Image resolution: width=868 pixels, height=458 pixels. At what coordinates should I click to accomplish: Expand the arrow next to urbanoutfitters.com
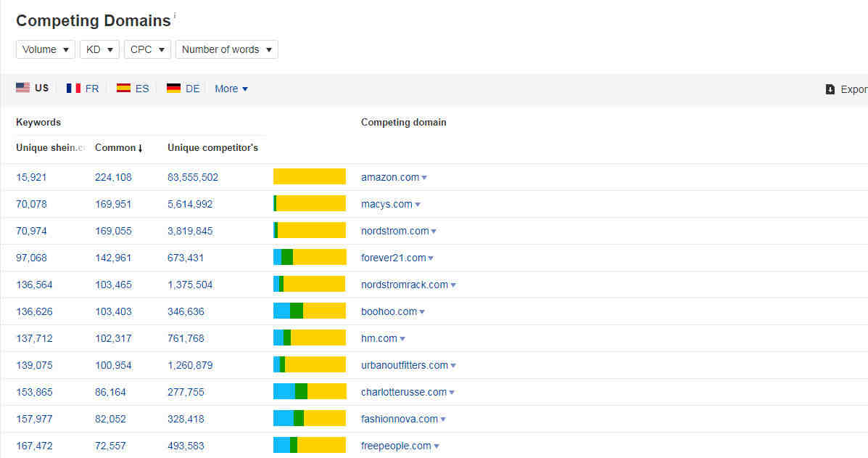point(452,366)
